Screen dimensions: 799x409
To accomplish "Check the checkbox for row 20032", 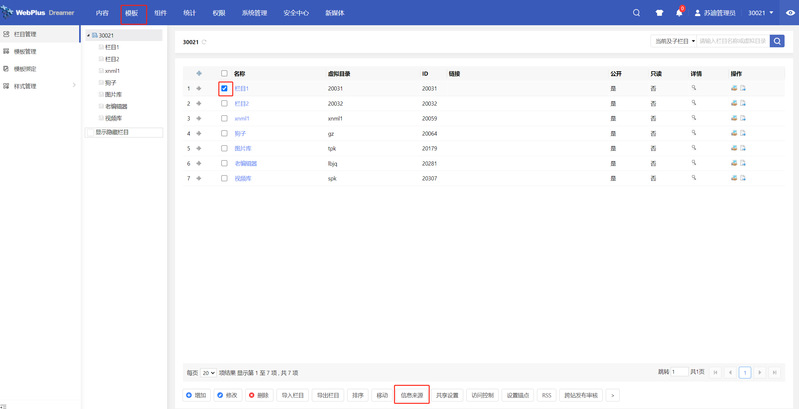I will pyautogui.click(x=224, y=103).
